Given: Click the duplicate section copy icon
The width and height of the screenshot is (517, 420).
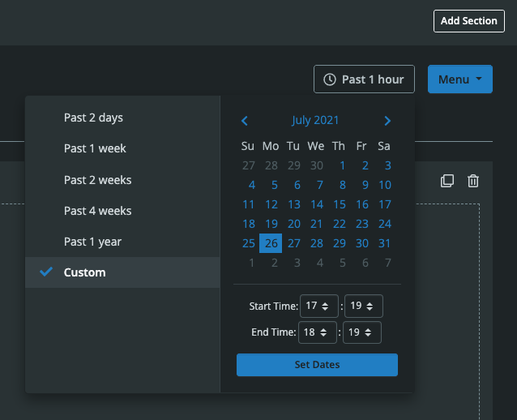Looking at the screenshot, I should click(447, 181).
